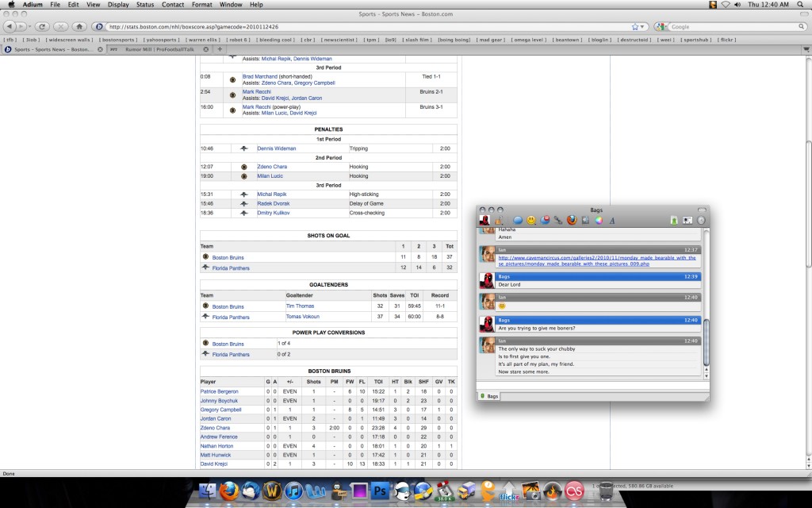
Task: Open iTunes from the Dock
Action: click(293, 490)
